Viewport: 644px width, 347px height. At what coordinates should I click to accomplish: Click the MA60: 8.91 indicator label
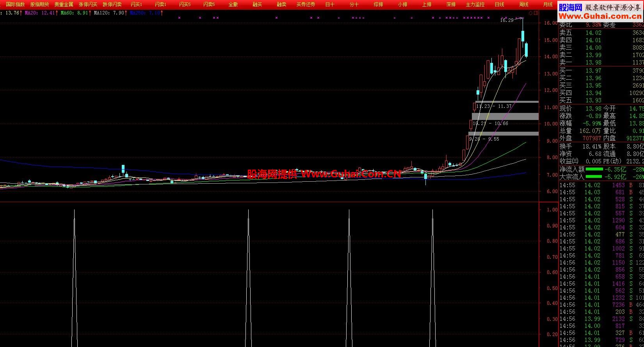pos(74,13)
